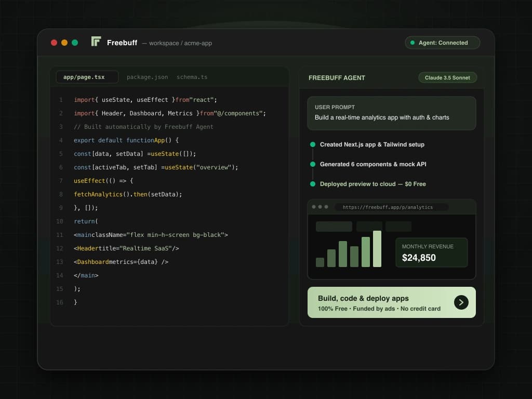
Task: Click the 'const [data, setData]' code line
Action: coord(135,154)
